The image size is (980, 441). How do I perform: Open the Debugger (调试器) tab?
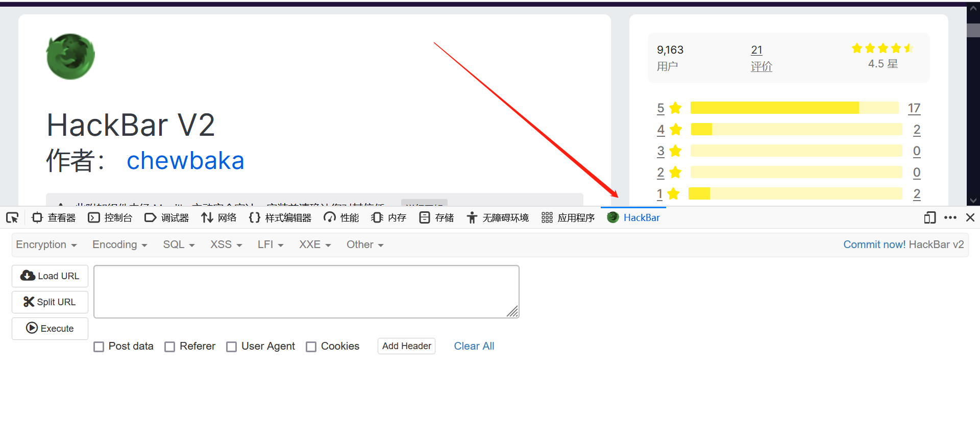pos(167,218)
